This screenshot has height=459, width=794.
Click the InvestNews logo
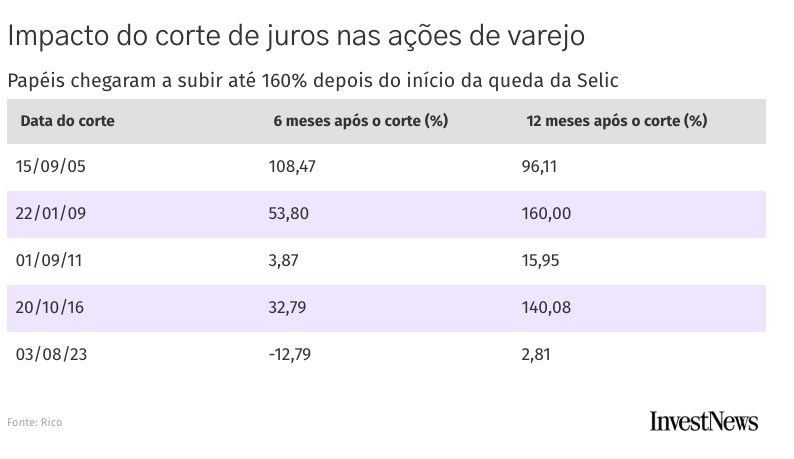pyautogui.click(x=703, y=421)
